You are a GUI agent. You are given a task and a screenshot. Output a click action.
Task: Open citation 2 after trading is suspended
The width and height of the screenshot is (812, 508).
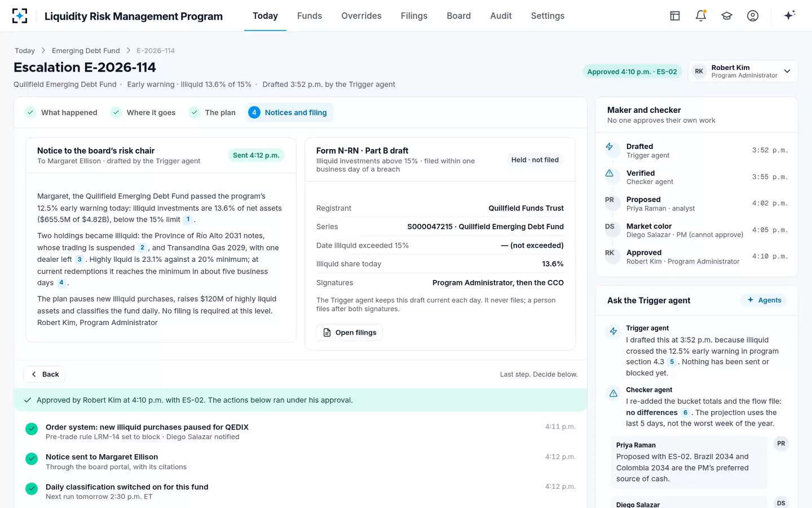tap(142, 248)
